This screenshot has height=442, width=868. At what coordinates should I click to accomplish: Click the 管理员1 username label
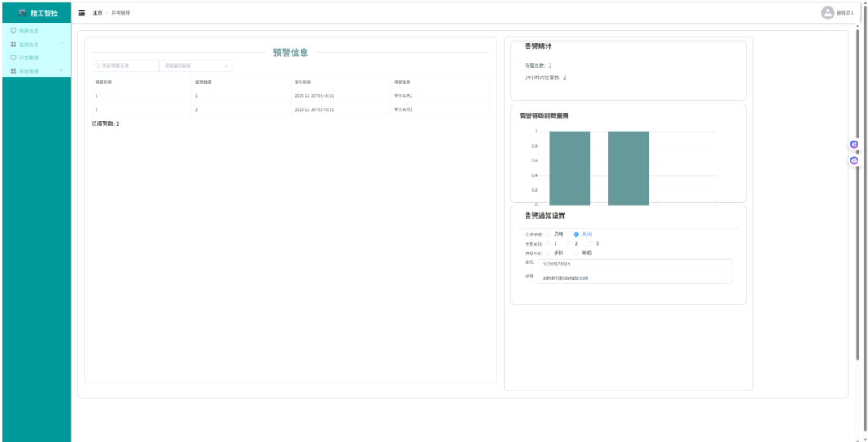[x=845, y=13]
